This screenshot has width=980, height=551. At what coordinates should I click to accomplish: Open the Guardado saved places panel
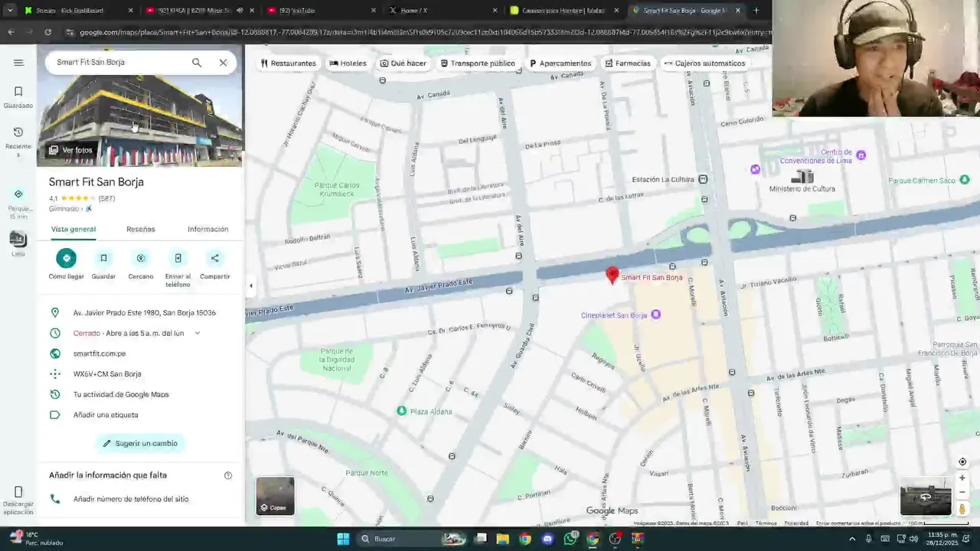[18, 97]
